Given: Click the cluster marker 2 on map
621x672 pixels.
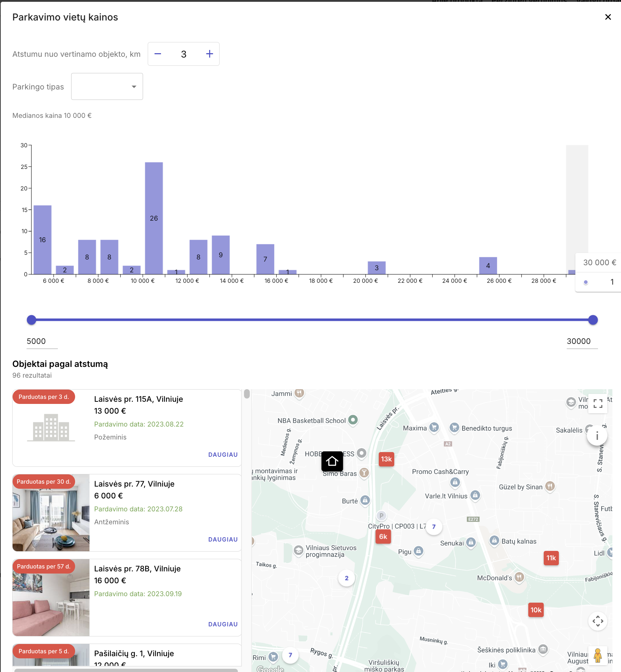Looking at the screenshot, I should coord(346,578).
